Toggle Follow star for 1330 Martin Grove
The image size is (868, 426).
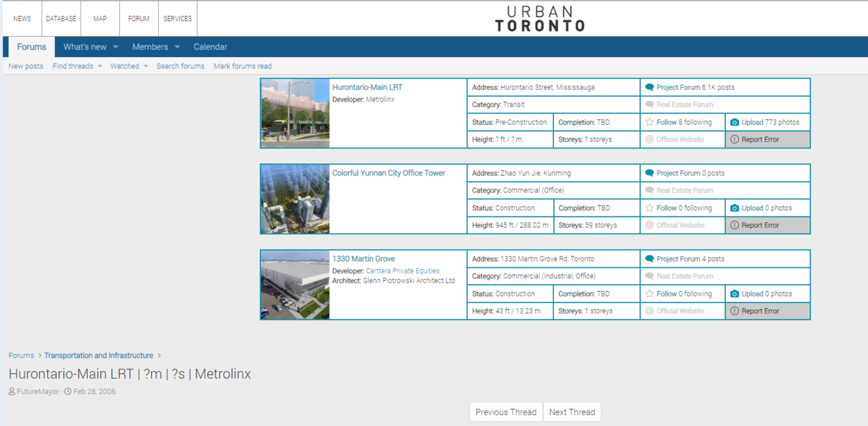(x=650, y=294)
